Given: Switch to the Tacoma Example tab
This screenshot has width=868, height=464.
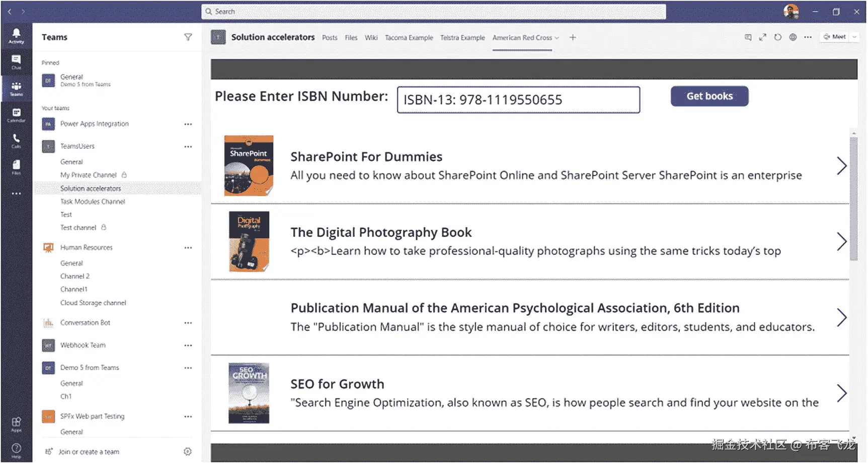Looking at the screenshot, I should pyautogui.click(x=409, y=38).
